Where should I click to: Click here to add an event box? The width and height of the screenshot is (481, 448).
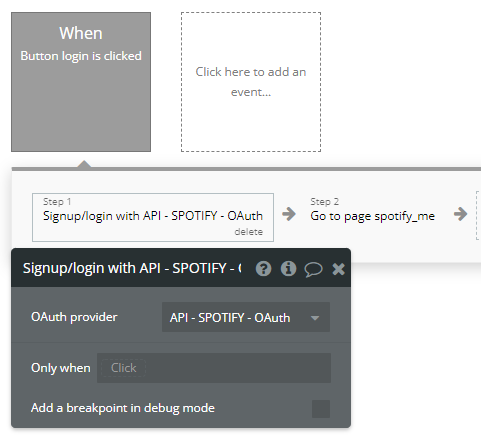click(251, 82)
